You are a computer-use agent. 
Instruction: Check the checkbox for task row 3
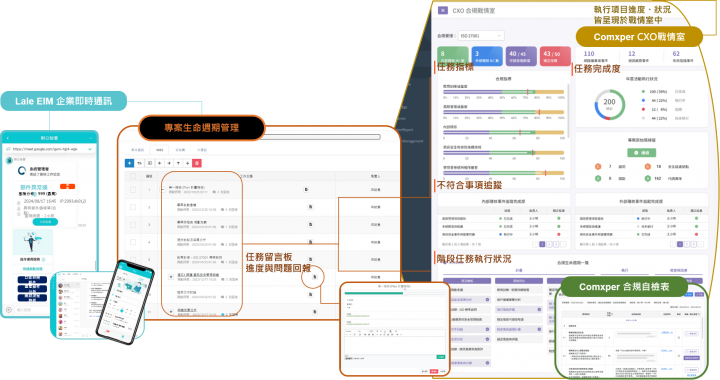tap(133, 225)
